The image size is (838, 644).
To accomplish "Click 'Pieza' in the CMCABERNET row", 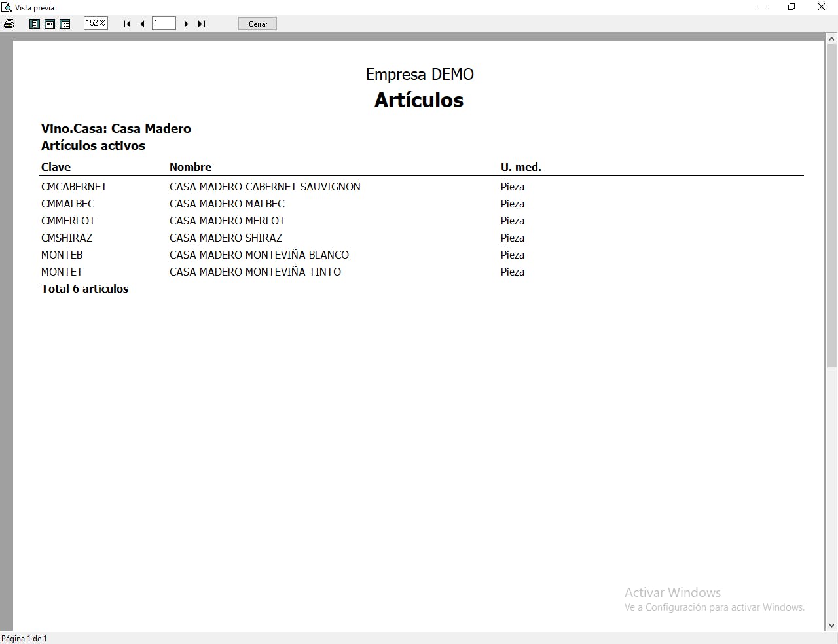I will (513, 187).
